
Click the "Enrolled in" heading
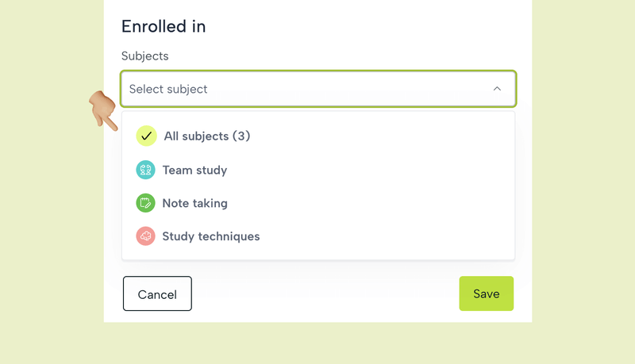[x=164, y=26]
